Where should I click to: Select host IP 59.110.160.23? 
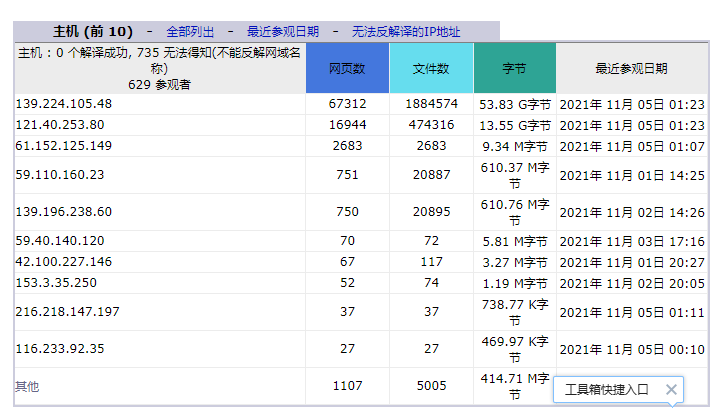(x=60, y=174)
